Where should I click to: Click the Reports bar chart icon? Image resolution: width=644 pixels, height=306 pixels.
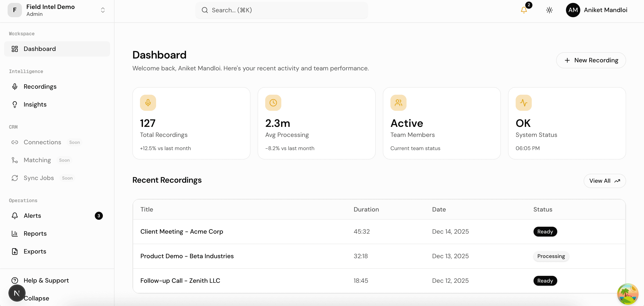click(15, 234)
